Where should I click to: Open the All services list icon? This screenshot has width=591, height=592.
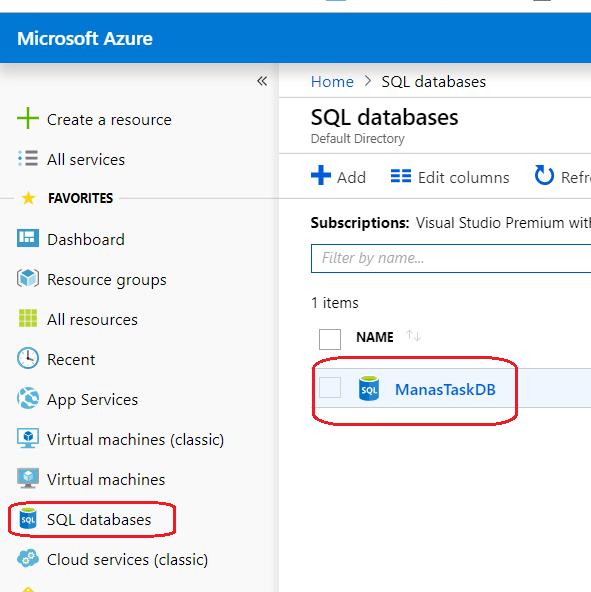coord(28,159)
